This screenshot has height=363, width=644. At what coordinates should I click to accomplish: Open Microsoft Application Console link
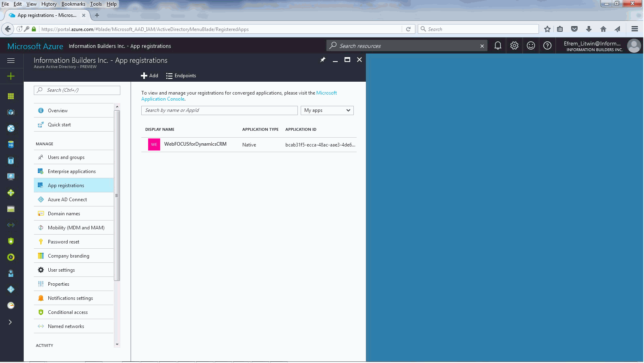[x=239, y=96]
